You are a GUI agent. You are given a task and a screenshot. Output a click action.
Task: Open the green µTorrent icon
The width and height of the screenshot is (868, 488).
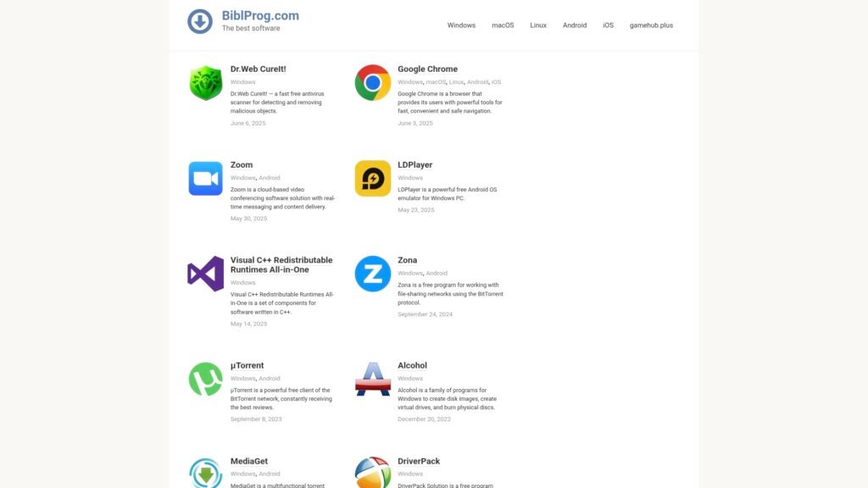point(205,379)
